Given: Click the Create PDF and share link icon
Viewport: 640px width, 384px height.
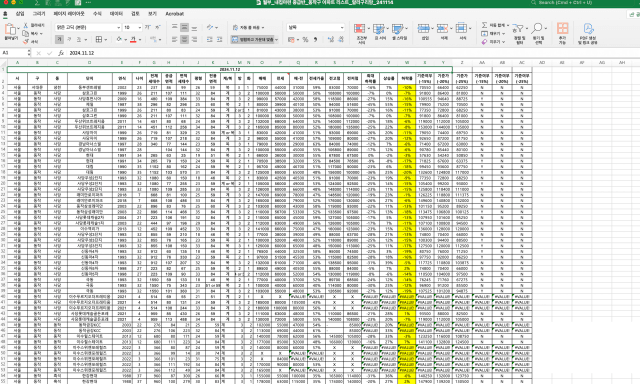Looking at the screenshot, I should click(588, 29).
